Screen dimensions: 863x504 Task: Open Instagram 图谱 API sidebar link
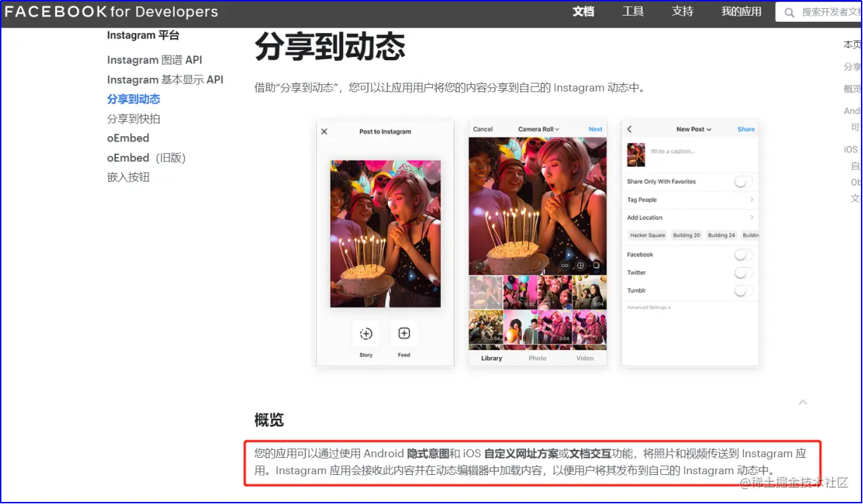click(155, 60)
